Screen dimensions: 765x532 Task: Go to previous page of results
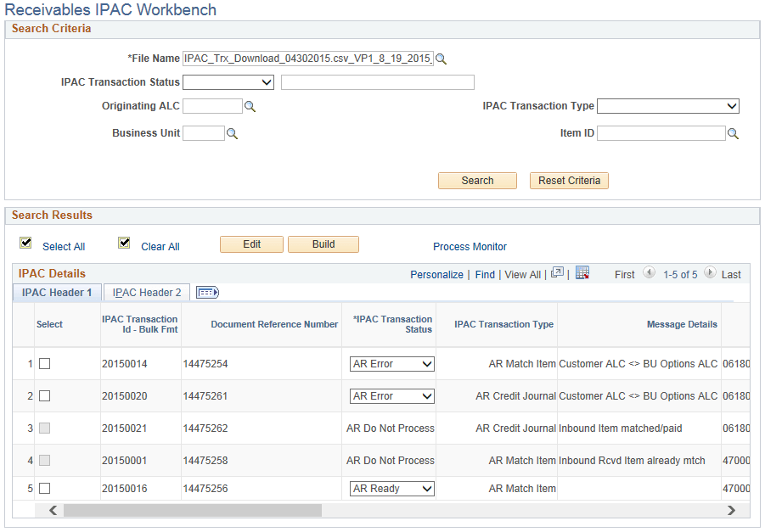pos(650,274)
